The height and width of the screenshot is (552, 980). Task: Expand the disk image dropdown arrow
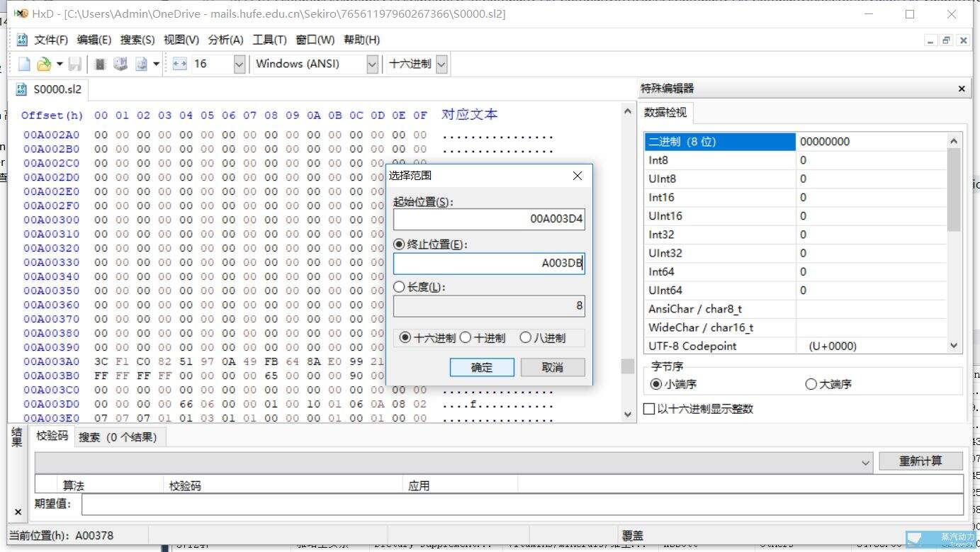[156, 64]
